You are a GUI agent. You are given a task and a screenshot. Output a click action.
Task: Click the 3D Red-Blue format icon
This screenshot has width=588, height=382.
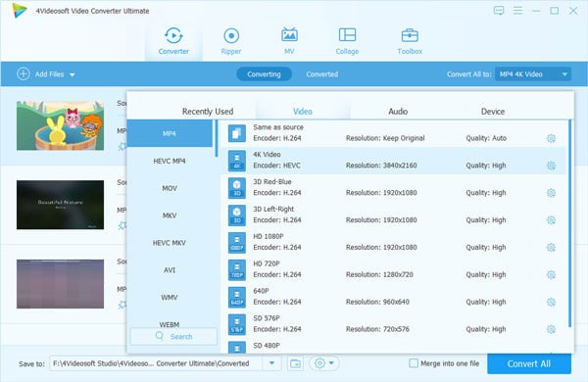(236, 188)
